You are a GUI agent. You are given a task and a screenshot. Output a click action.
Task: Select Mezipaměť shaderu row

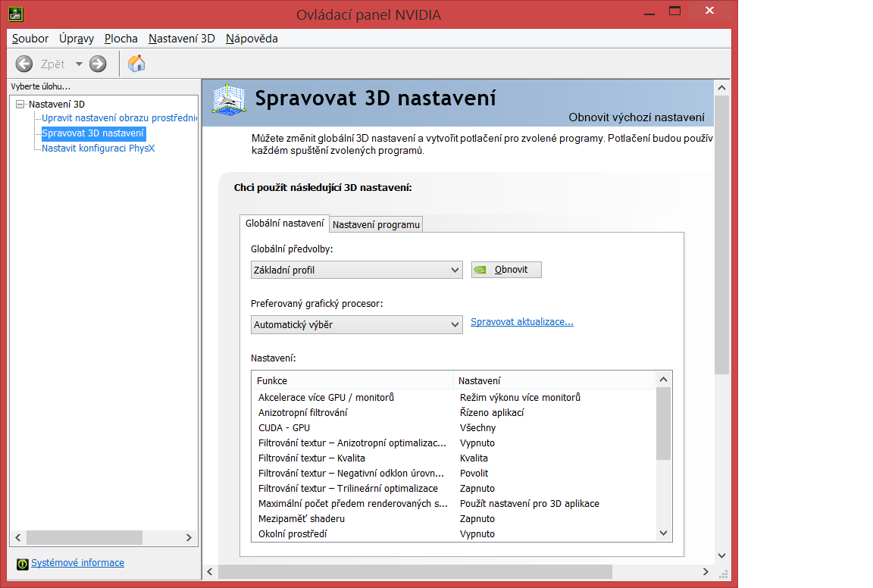(454, 519)
